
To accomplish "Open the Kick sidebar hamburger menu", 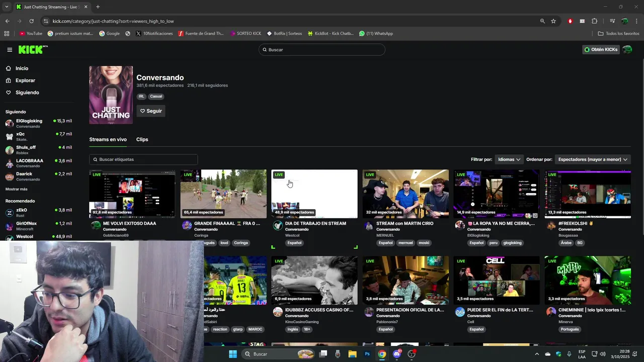I will 10,50.
